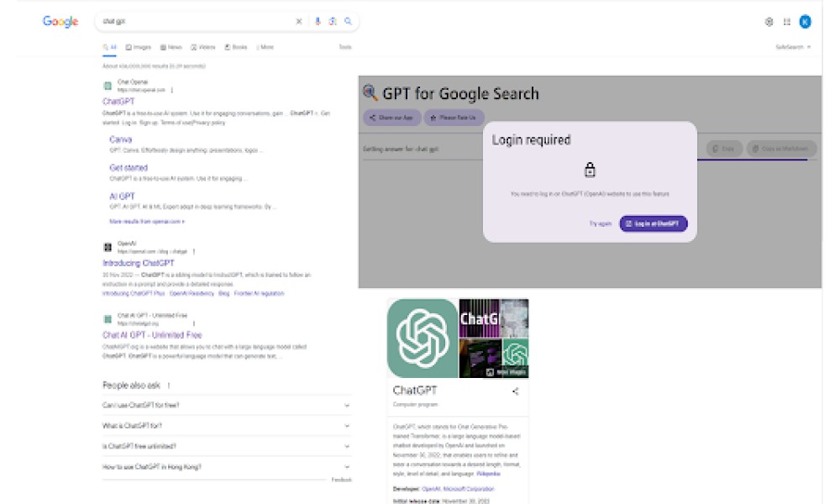Click the OpenAI result favicon

[108, 247]
